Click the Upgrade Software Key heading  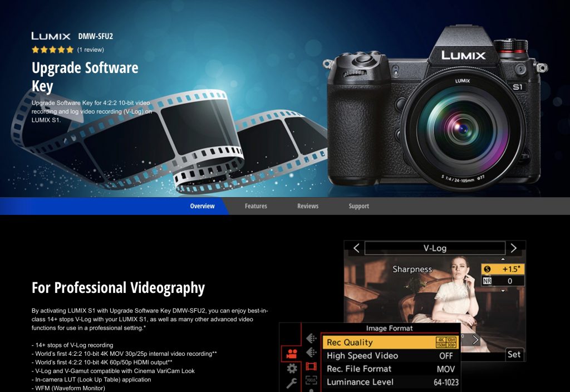pos(85,77)
